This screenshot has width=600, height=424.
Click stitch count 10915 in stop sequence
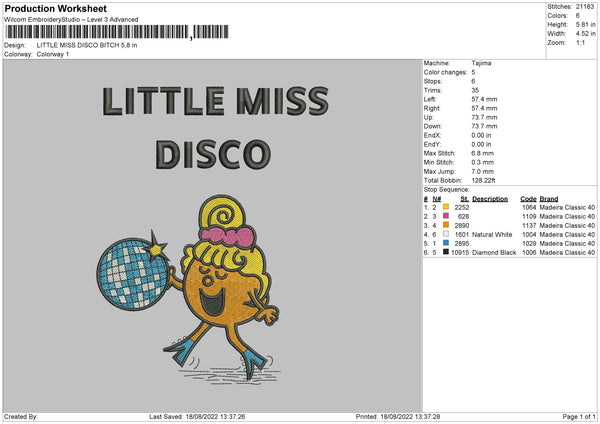(x=460, y=253)
